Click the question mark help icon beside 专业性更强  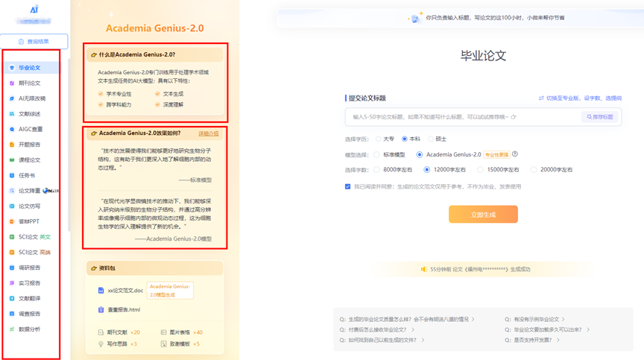coord(515,154)
